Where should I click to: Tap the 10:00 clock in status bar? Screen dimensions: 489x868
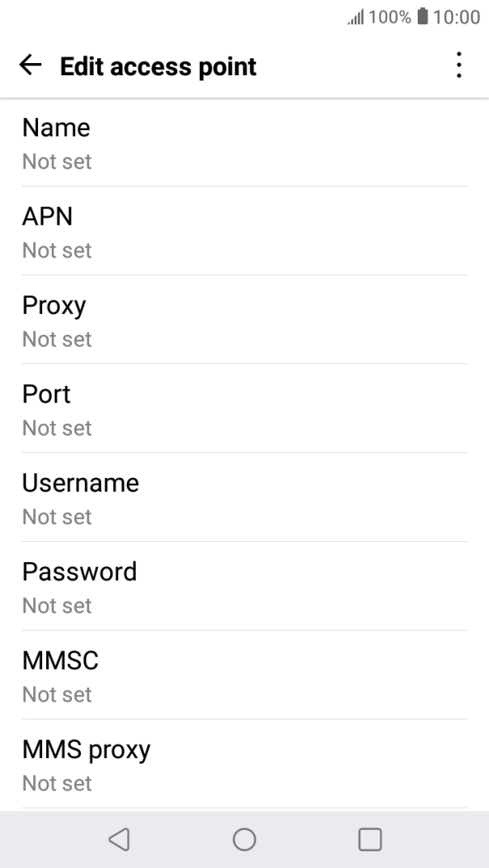pos(457,17)
